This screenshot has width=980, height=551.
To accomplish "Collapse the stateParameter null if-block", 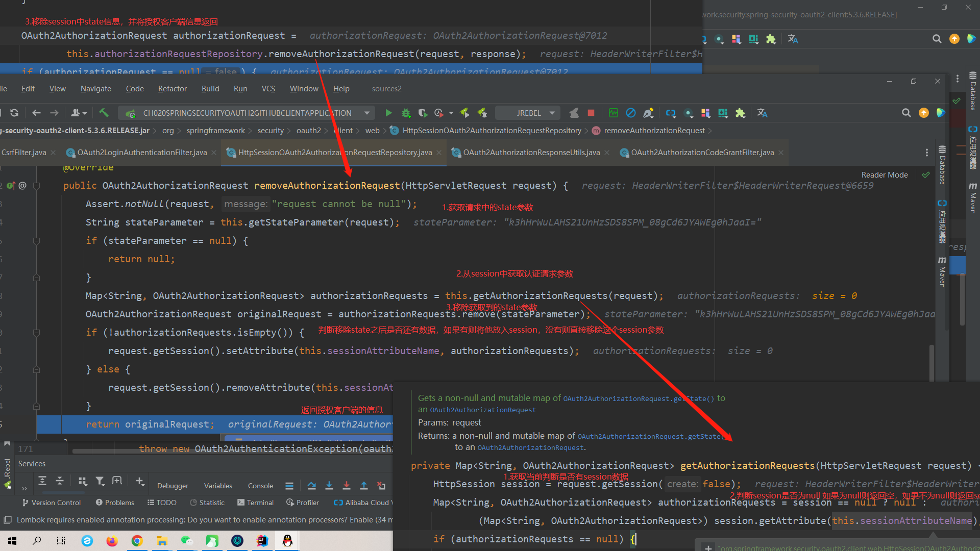I will pyautogui.click(x=36, y=241).
